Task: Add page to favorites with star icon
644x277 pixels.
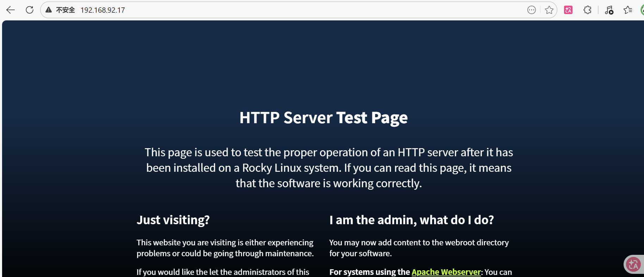Action: (x=549, y=10)
